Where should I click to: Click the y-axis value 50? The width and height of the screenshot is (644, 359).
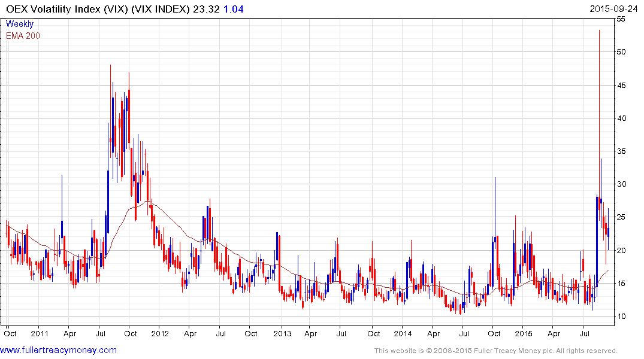621,51
